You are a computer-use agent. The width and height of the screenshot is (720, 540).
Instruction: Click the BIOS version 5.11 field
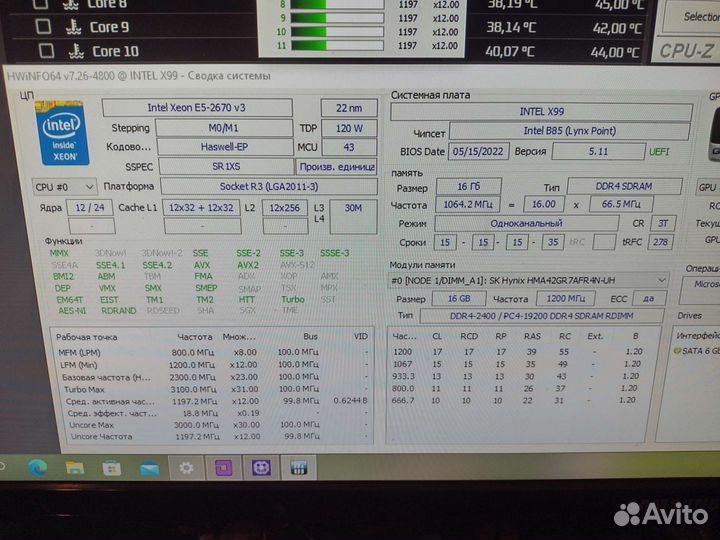pos(598,152)
